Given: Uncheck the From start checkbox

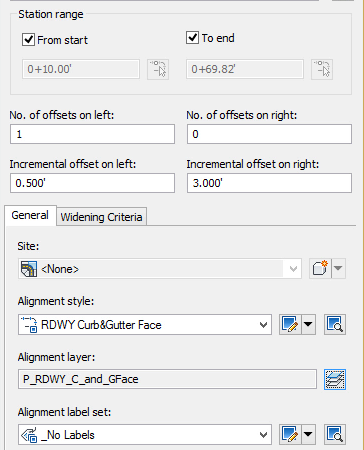Looking at the screenshot, I should click(28, 40).
